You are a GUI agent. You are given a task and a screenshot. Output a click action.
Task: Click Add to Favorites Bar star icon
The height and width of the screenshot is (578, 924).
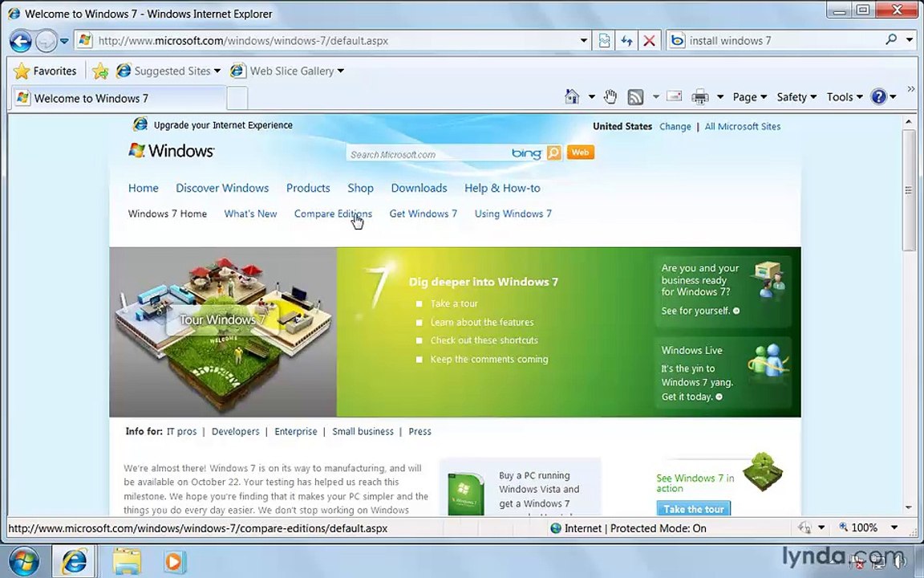coord(100,71)
